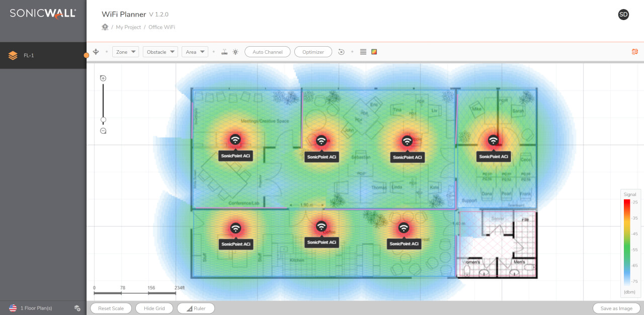
Task: Toggle grid with Hide Grid button
Action: click(154, 308)
